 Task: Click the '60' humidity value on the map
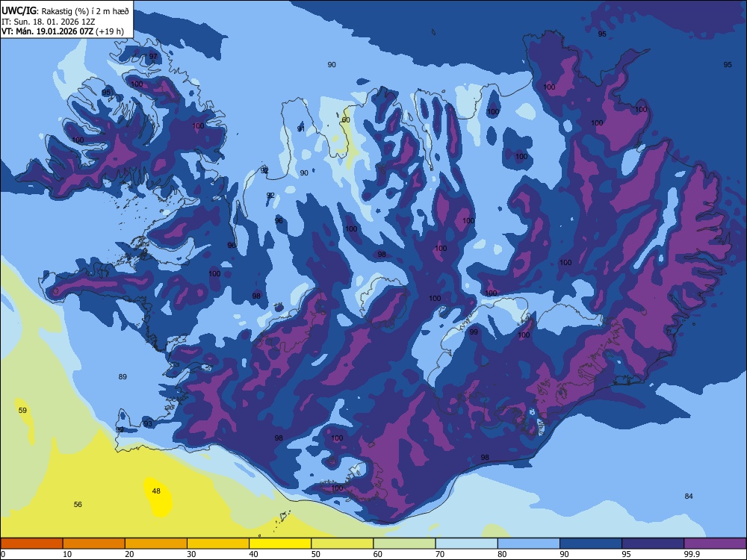tap(346, 120)
